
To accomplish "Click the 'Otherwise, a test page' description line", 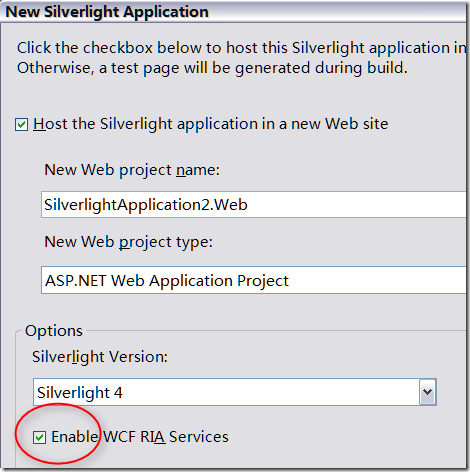I will (x=212, y=68).
